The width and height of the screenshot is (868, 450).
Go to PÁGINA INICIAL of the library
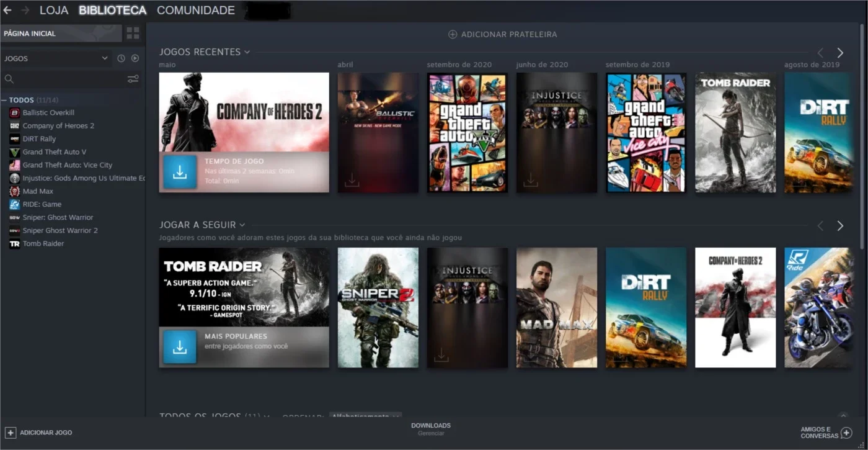click(61, 34)
